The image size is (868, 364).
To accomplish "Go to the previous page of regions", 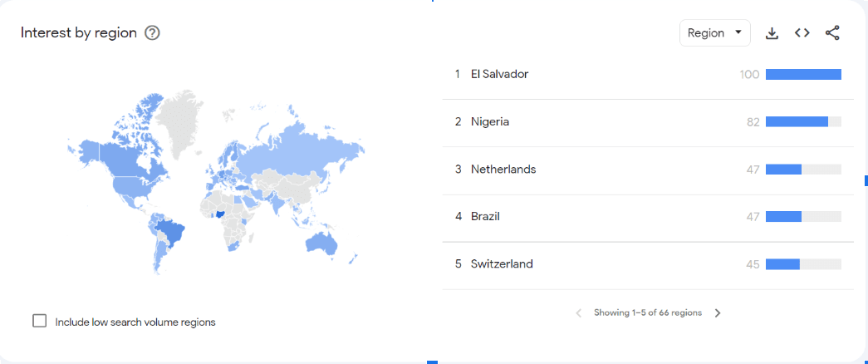I will [x=579, y=313].
